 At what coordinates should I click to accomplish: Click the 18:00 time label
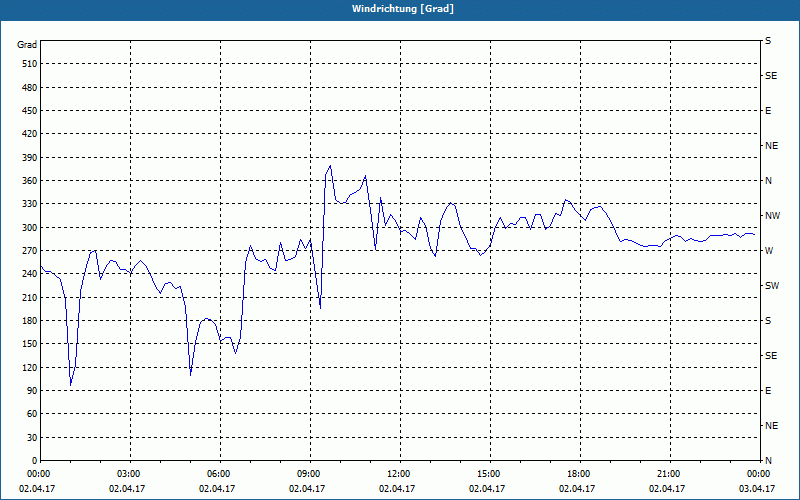click(x=581, y=474)
